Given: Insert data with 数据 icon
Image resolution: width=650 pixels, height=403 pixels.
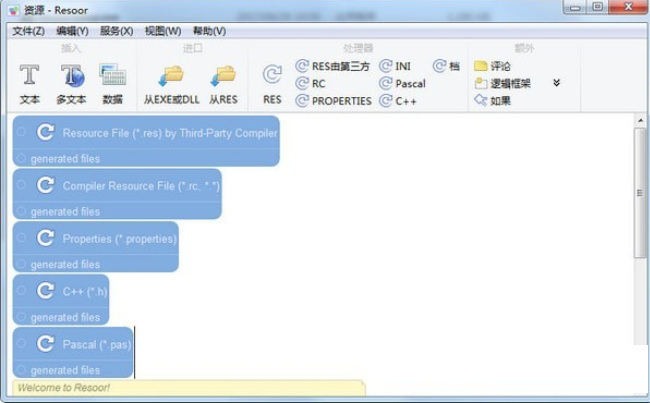Looking at the screenshot, I should [112, 83].
